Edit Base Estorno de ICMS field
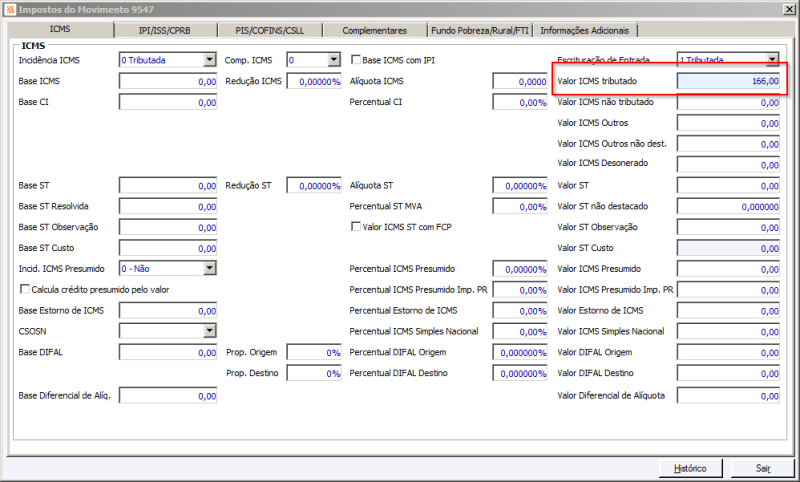 [168, 311]
